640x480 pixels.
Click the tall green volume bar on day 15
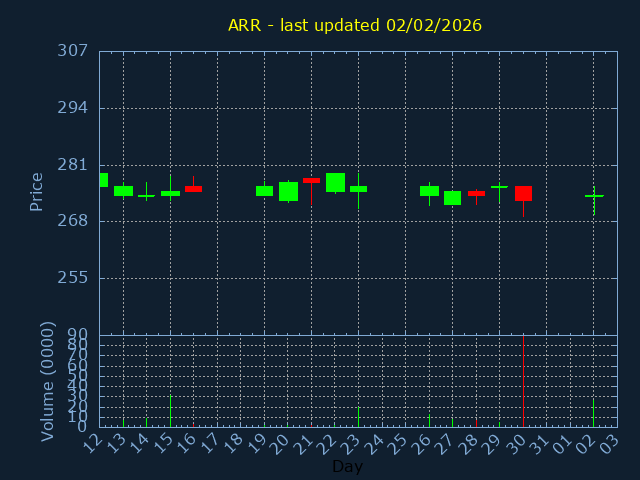(170, 410)
